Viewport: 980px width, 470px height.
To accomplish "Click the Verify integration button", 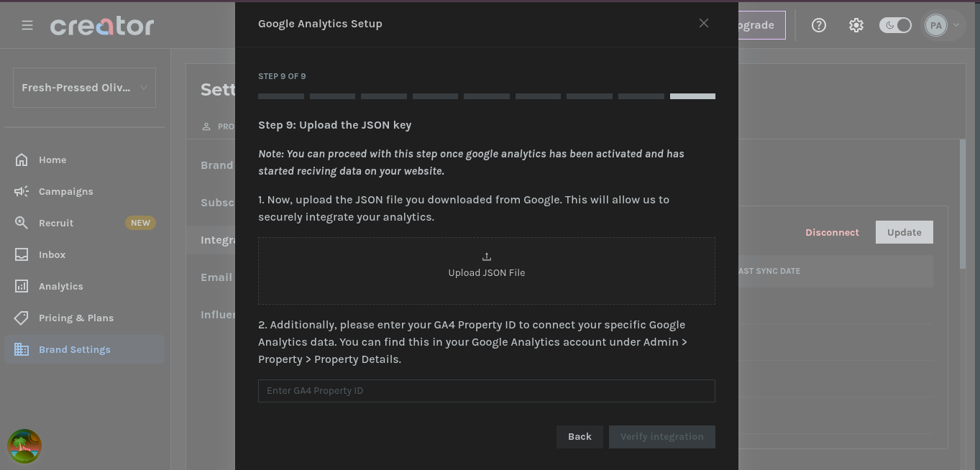I will [x=662, y=437].
